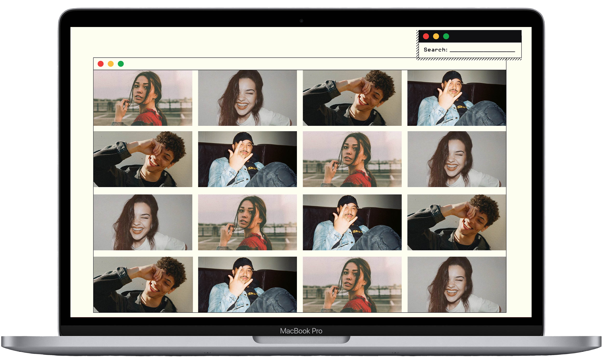Select second-row curly-haired man photo
Viewport: 603px width, 364px height.
[143, 159]
